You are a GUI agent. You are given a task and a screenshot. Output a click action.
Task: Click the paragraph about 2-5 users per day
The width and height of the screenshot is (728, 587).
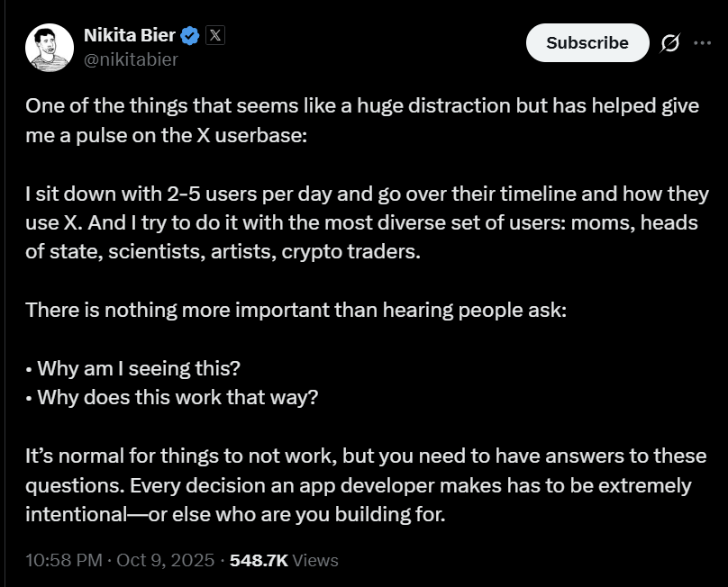click(360, 222)
